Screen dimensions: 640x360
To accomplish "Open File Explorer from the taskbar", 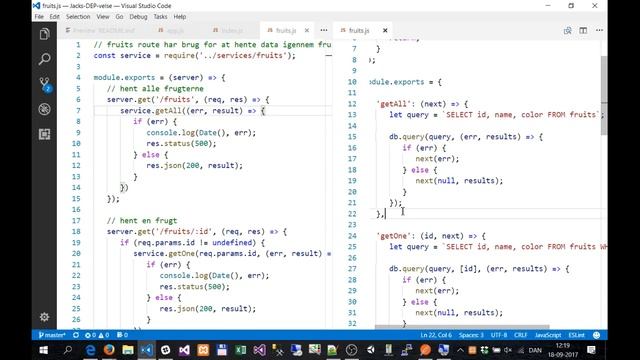I will (x=128, y=350).
